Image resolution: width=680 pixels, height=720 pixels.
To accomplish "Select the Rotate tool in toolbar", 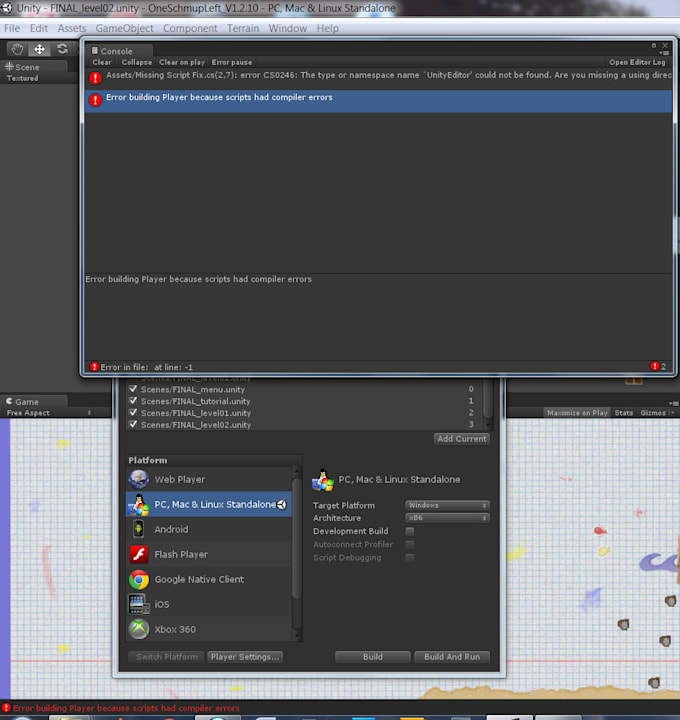I will pyautogui.click(x=62, y=49).
